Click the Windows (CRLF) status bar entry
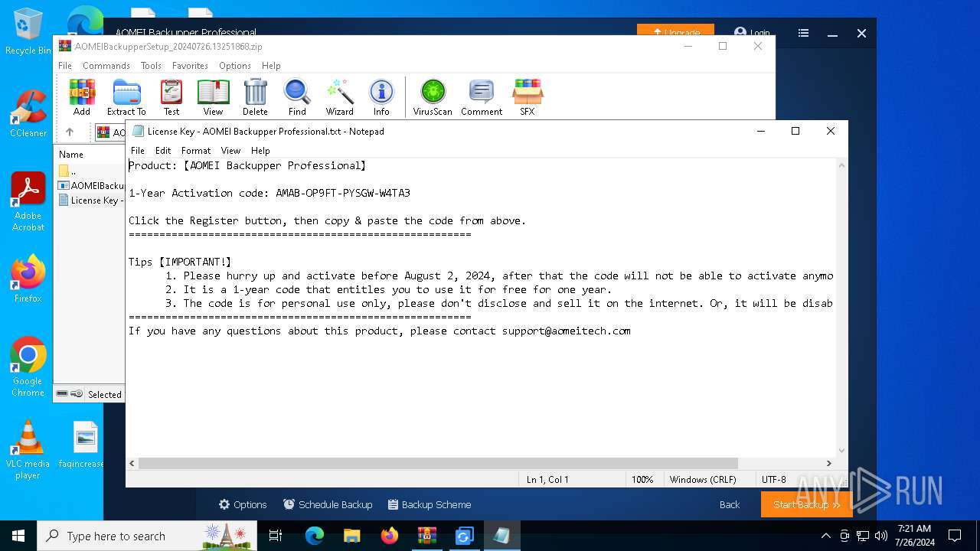 [x=703, y=479]
